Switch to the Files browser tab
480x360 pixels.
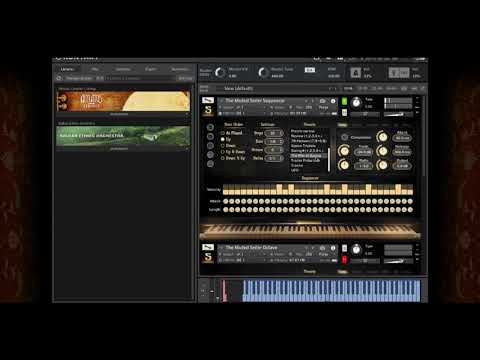95,69
